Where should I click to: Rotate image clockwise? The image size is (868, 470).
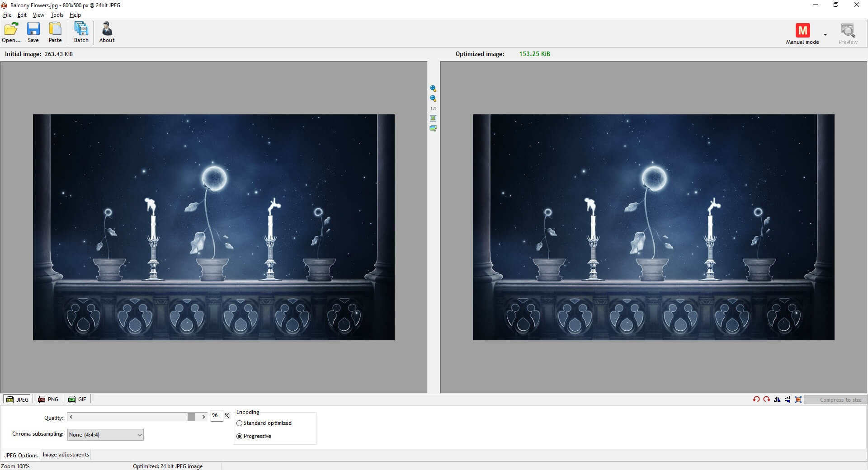766,399
